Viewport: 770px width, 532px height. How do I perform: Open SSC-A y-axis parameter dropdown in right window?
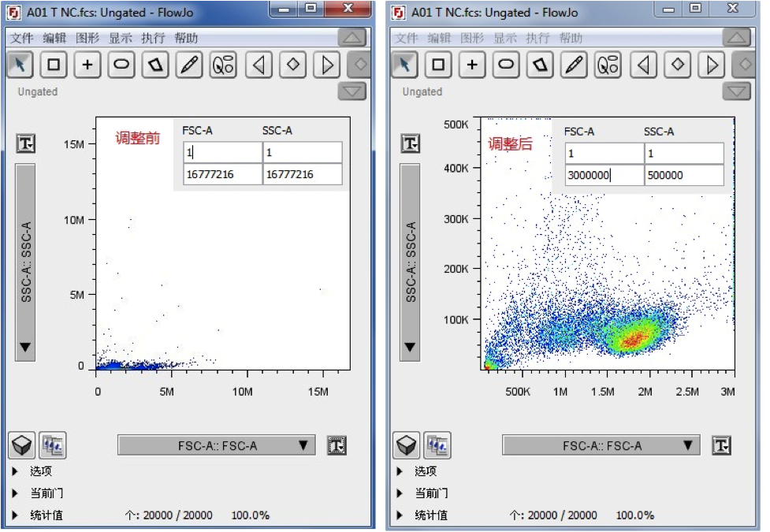(x=410, y=262)
